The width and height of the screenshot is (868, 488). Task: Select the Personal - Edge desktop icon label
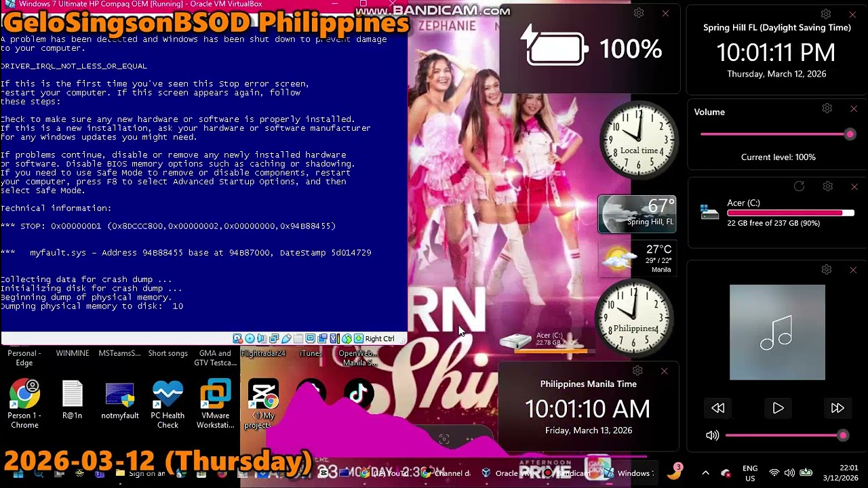tap(24, 358)
